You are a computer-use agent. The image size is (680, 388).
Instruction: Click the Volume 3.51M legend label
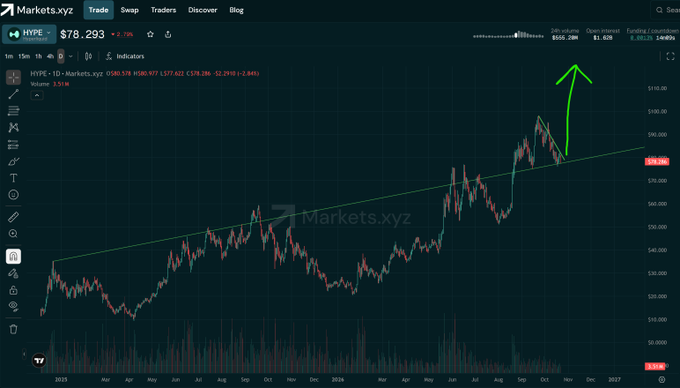49,84
